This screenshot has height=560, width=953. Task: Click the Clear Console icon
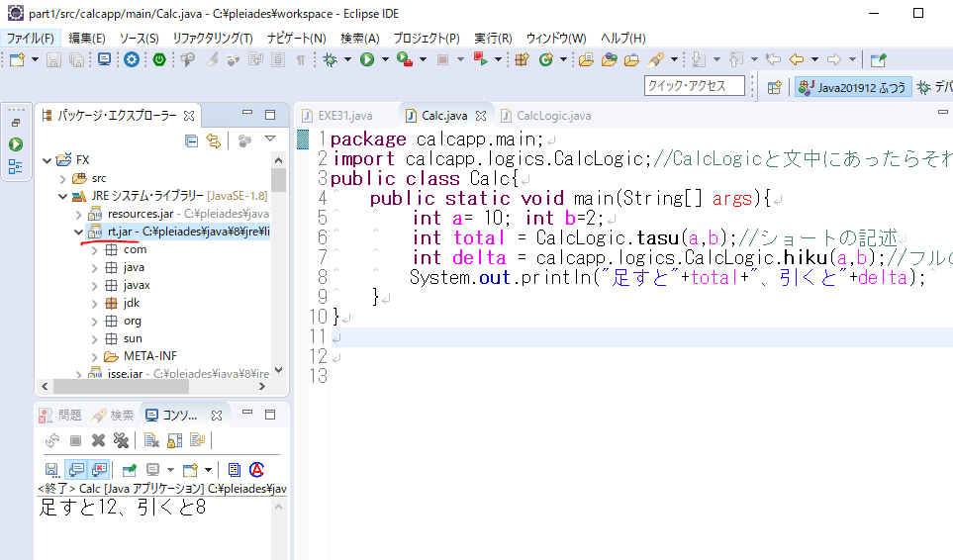pyautogui.click(x=151, y=440)
